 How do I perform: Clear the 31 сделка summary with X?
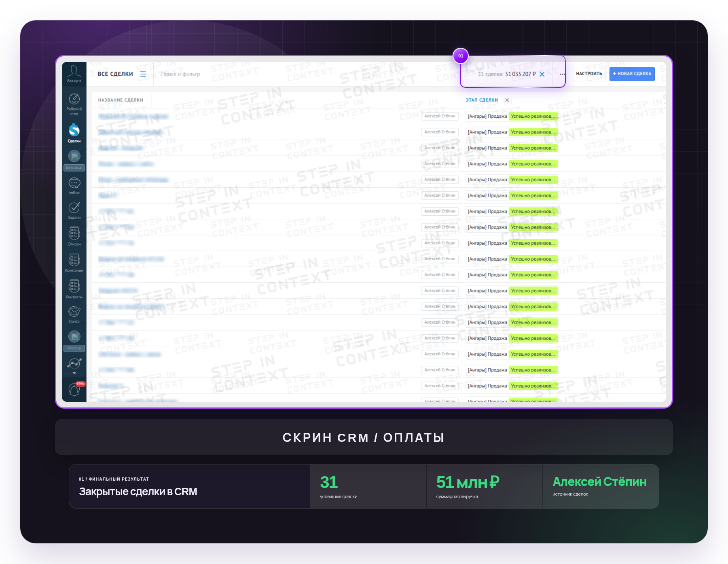[x=542, y=74]
